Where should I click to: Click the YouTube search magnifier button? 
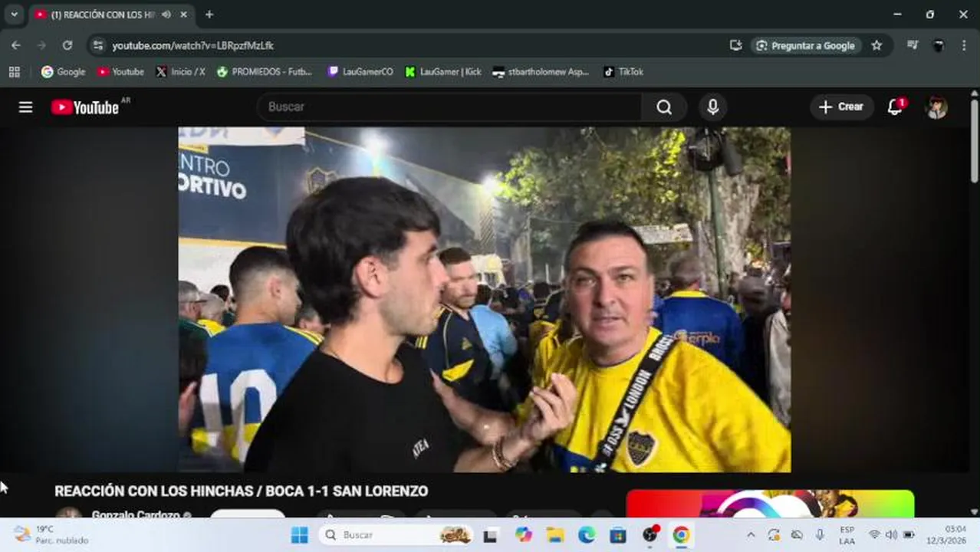pos(664,107)
